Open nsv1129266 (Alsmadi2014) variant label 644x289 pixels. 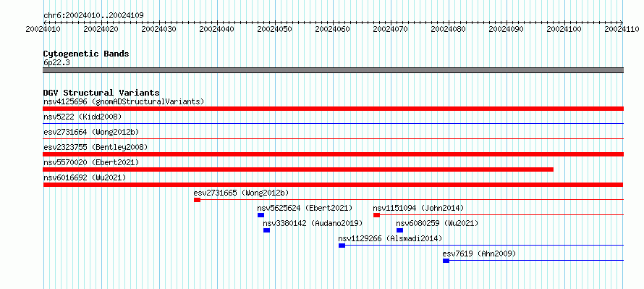[390, 238]
